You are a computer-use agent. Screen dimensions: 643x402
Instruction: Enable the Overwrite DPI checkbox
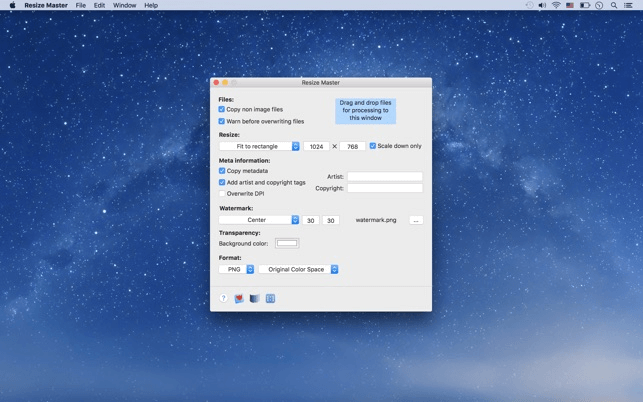point(222,194)
